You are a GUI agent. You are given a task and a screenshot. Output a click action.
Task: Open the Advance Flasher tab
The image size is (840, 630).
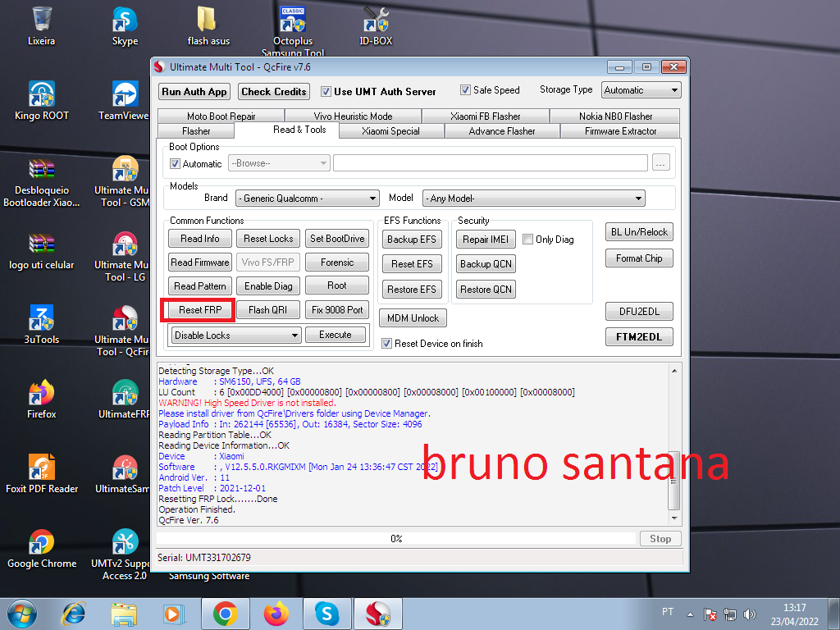tap(502, 131)
